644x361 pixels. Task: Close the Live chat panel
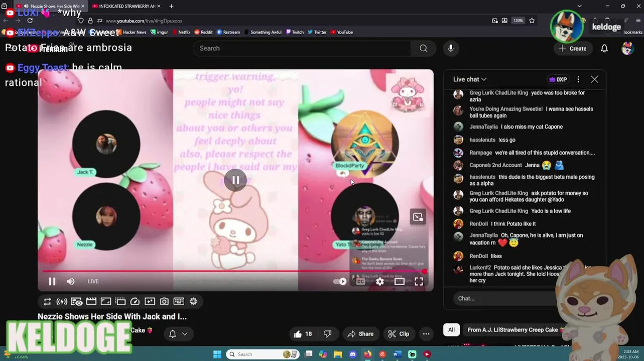tap(594, 79)
